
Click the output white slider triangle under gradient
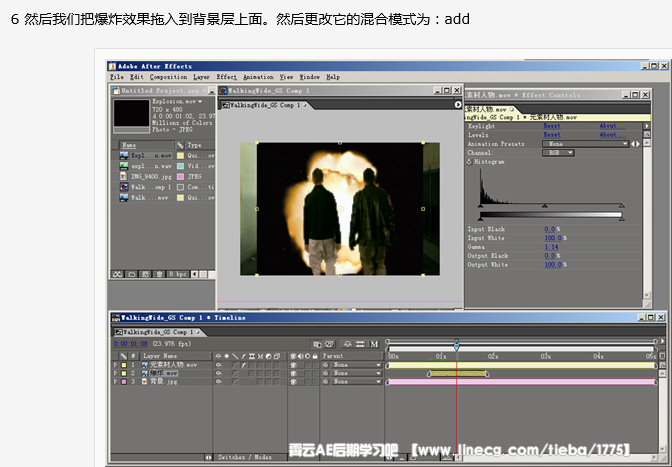tap(621, 219)
